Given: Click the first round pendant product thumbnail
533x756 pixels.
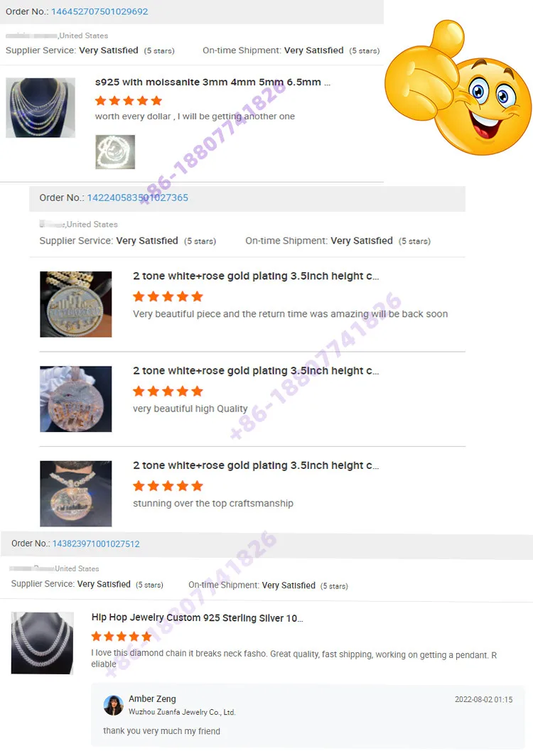Looking at the screenshot, I should 76,304.
